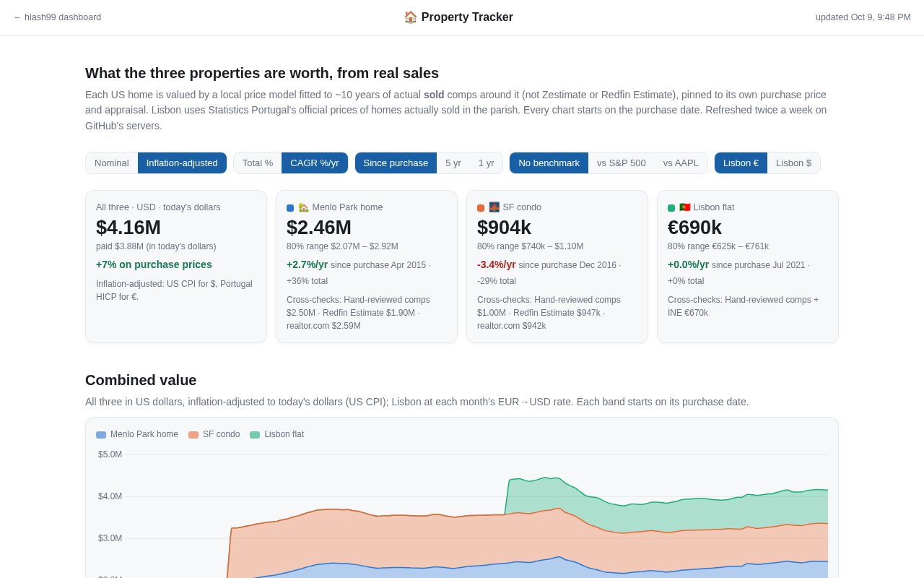Toggle SF condo legend swatch in chart
Screen dimensions: 924x578
pyautogui.click(x=193, y=435)
